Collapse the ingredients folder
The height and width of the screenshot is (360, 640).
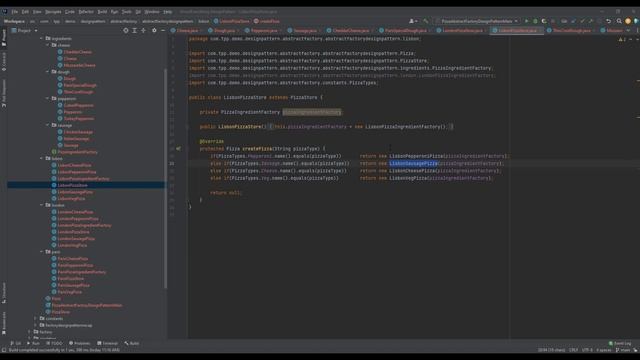point(42,38)
